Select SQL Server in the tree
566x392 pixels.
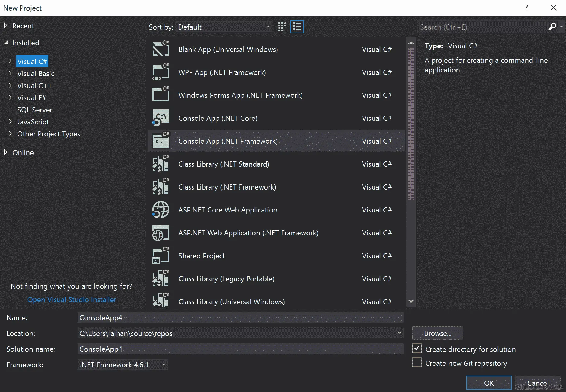click(x=34, y=110)
